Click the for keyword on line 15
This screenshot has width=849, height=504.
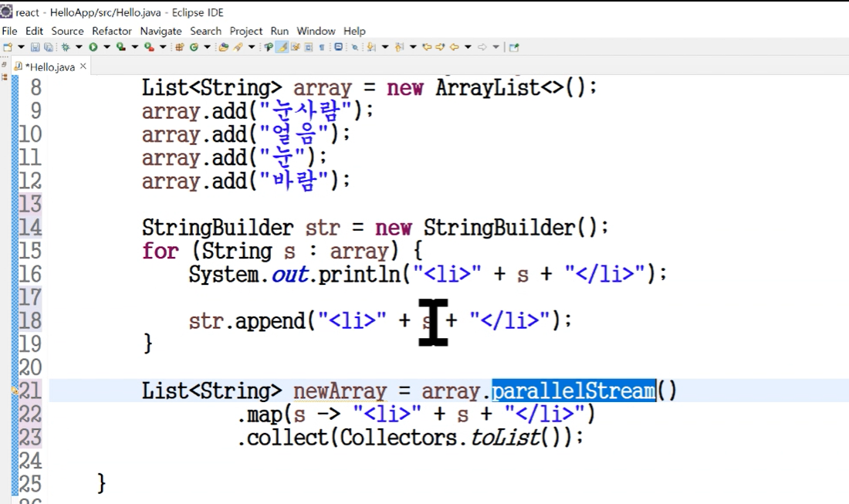pos(161,251)
